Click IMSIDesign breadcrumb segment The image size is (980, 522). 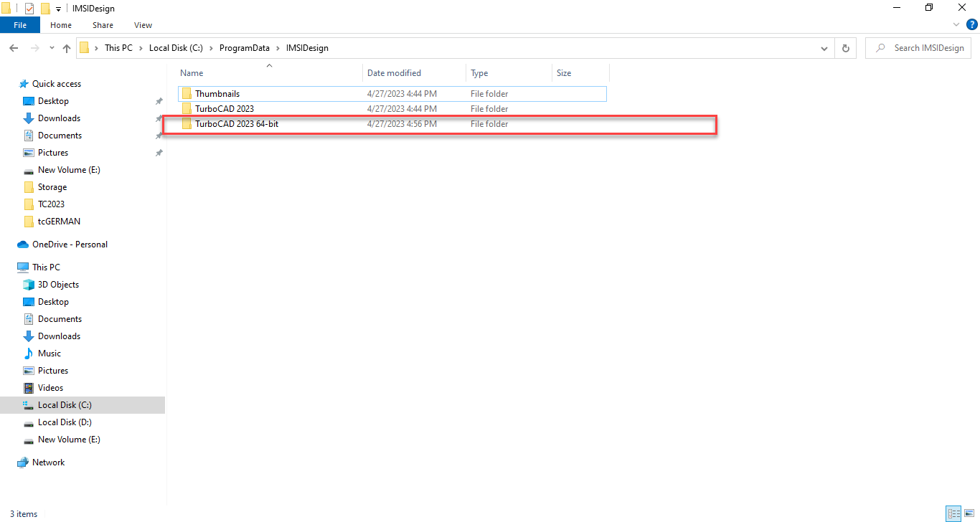(307, 48)
